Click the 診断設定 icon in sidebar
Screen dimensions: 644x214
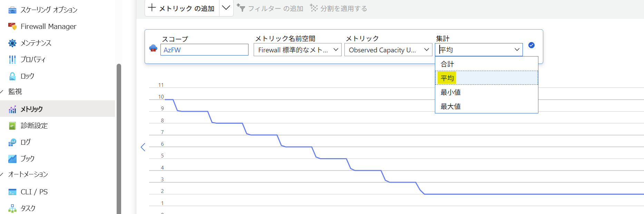tap(12, 126)
